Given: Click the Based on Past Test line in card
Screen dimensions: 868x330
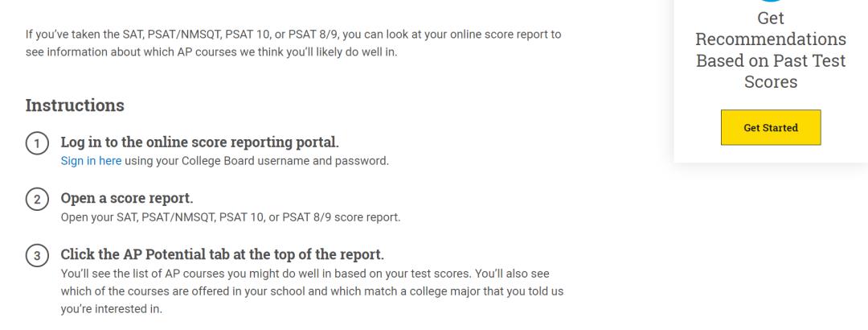Looking at the screenshot, I should click(771, 60).
